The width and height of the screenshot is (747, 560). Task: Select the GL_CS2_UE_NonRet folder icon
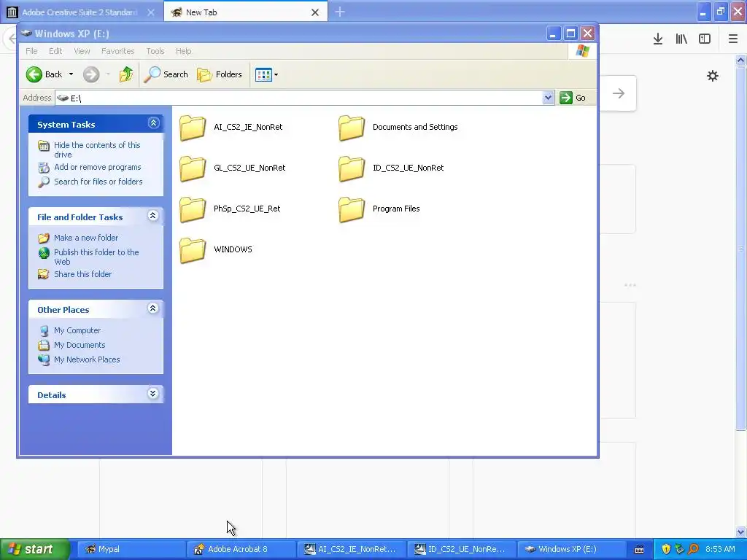pyautogui.click(x=193, y=168)
